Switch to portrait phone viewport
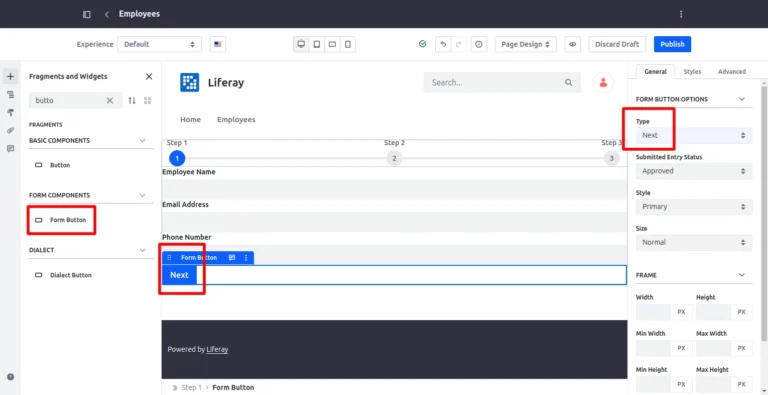 (348, 44)
